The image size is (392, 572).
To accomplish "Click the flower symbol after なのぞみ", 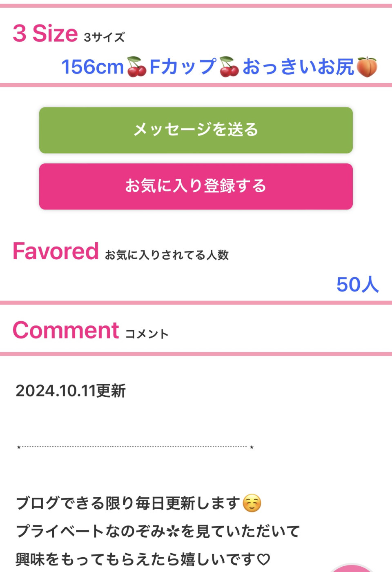I will tap(173, 531).
